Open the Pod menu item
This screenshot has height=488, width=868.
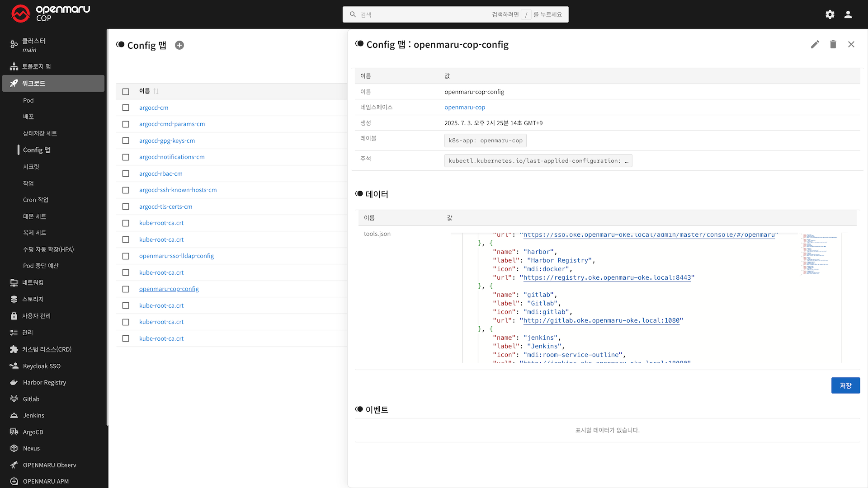click(x=28, y=100)
